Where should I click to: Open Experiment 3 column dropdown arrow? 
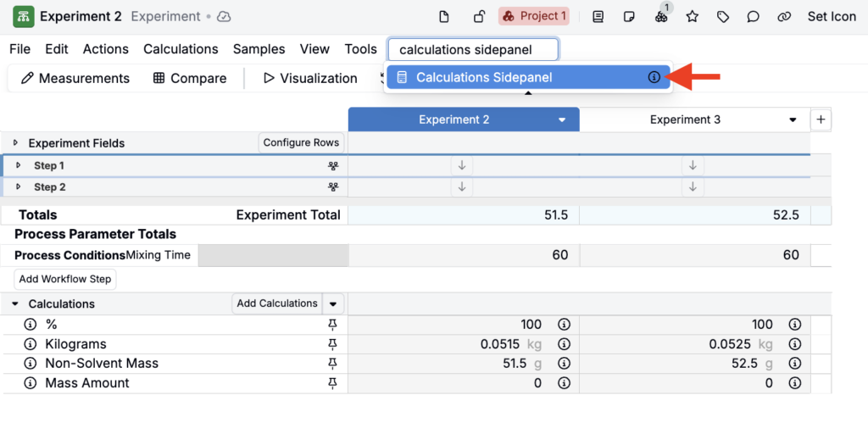[x=793, y=120]
